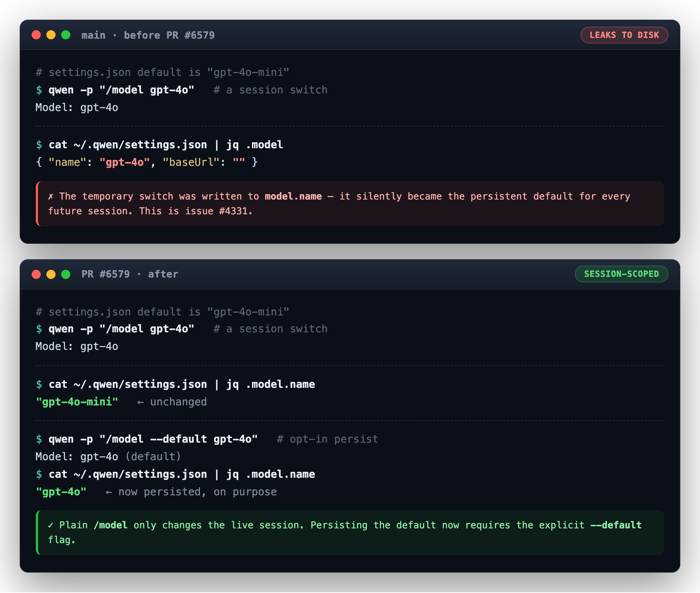
Task: Close the "main · before PR #6579" terminal window
Action: [x=36, y=35]
